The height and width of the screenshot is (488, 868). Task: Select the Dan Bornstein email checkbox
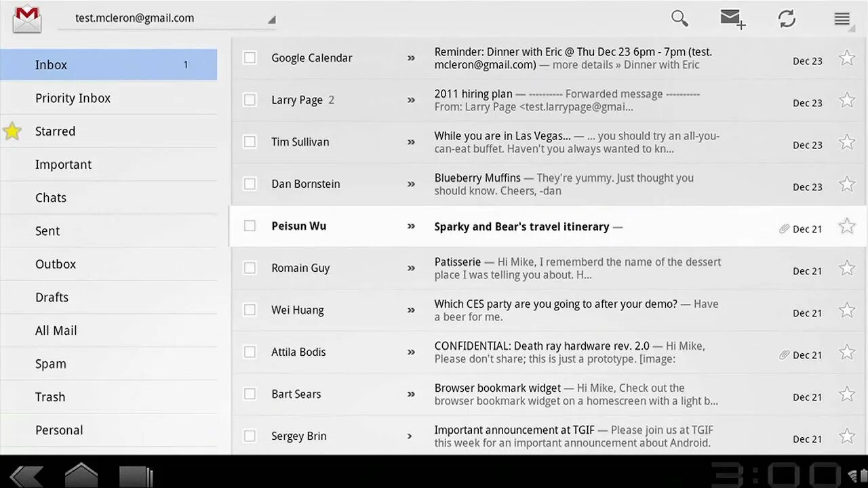(250, 184)
